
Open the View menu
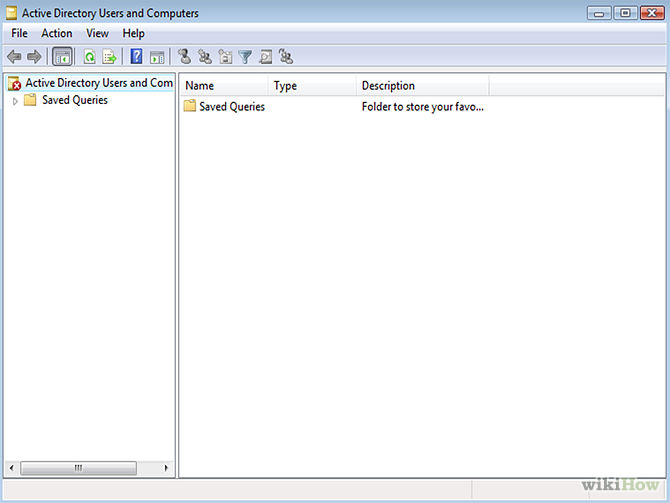[97, 33]
